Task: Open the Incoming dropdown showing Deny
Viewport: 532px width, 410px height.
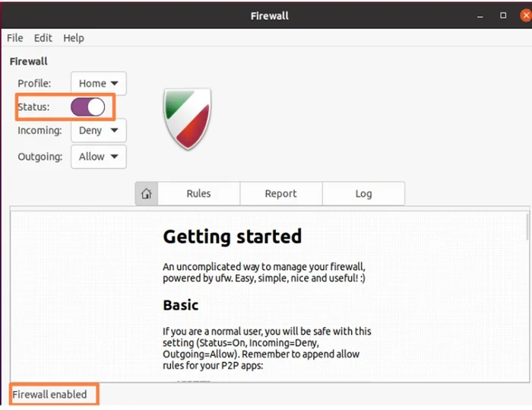Action: click(99, 130)
